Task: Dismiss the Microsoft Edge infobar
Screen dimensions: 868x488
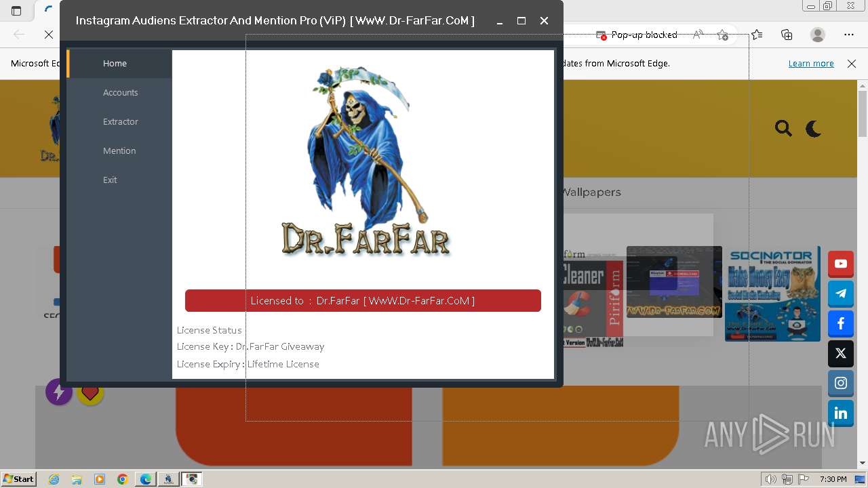Action: (852, 63)
